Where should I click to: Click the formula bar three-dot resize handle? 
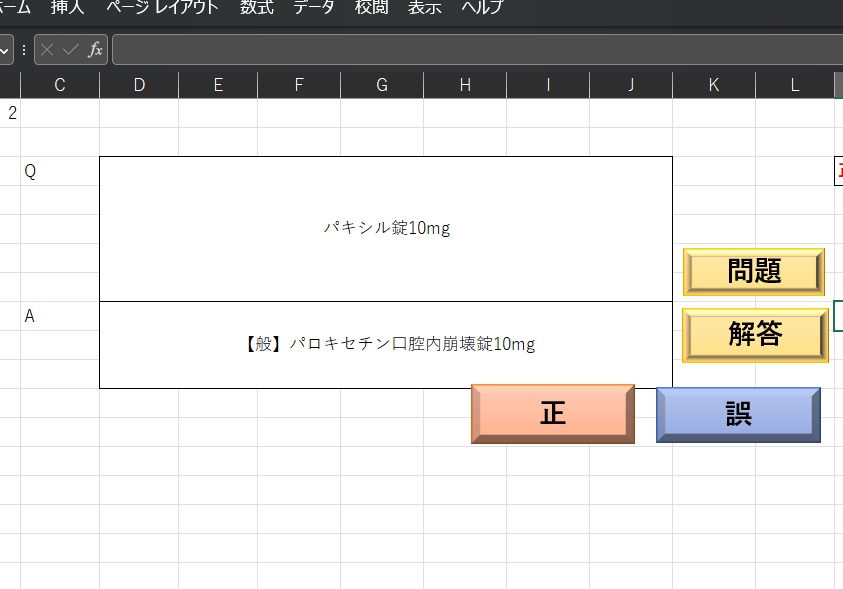24,50
